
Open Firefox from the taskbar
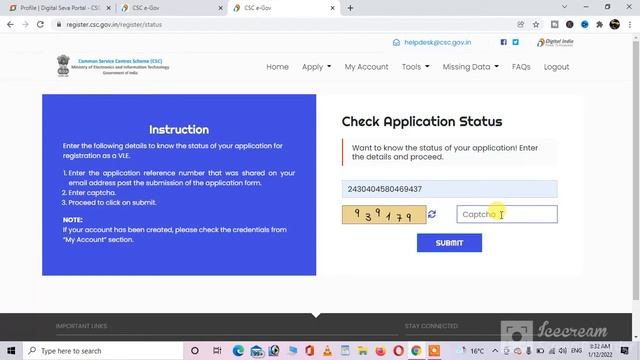380,351
